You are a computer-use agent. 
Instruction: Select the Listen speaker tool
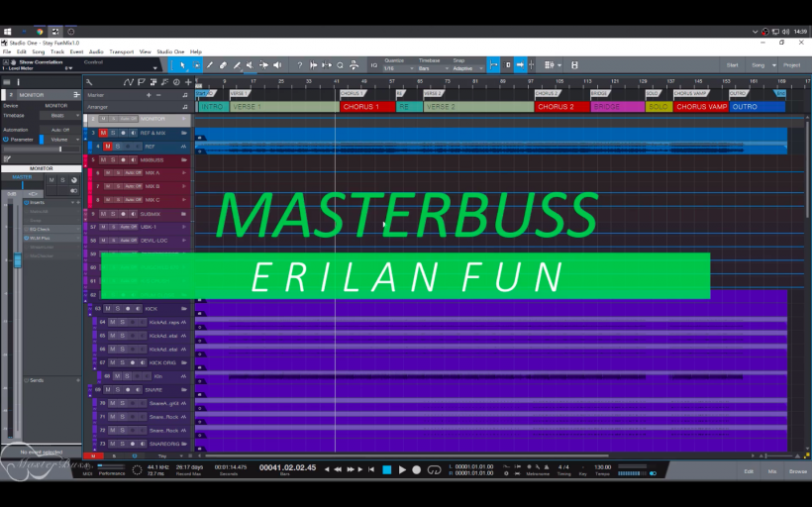click(277, 65)
